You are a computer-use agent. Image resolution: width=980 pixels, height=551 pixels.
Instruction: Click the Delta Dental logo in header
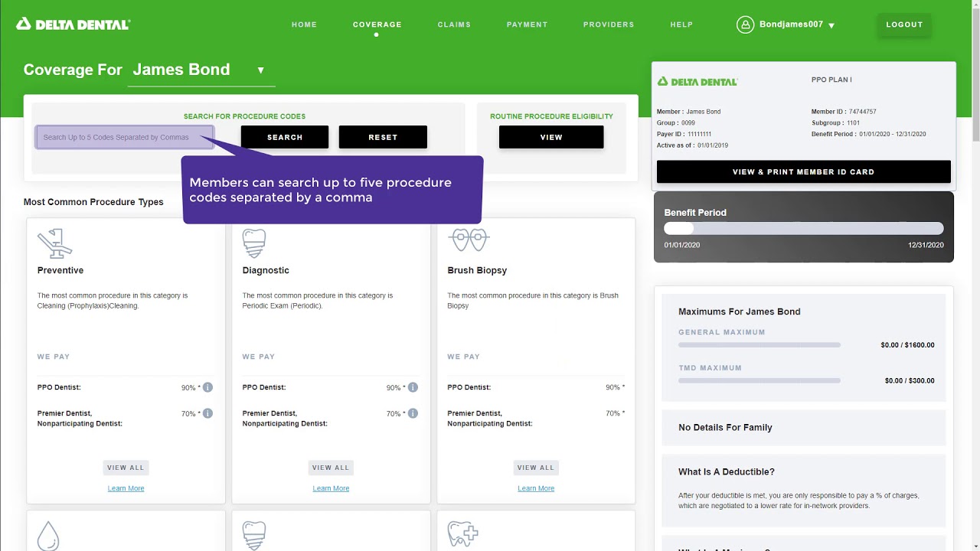[x=73, y=24]
